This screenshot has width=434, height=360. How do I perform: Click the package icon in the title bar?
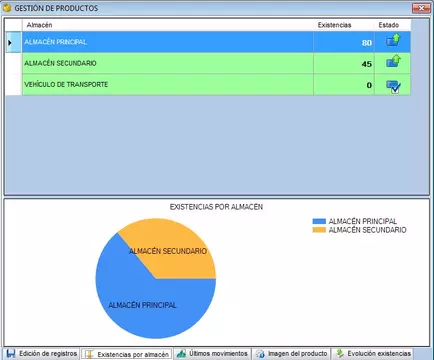[x=7, y=8]
